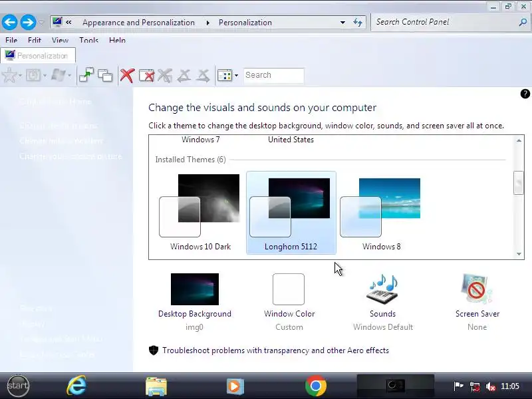Click the star favorites toolbar icon

click(x=9, y=75)
